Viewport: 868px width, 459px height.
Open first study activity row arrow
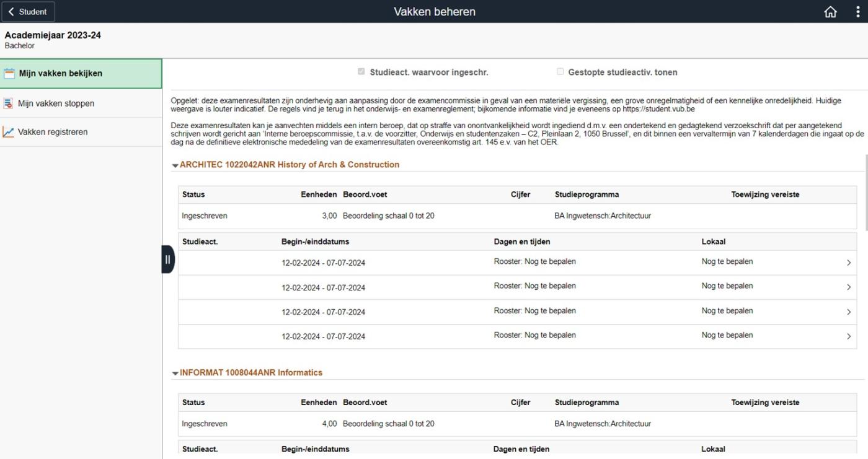tap(849, 263)
